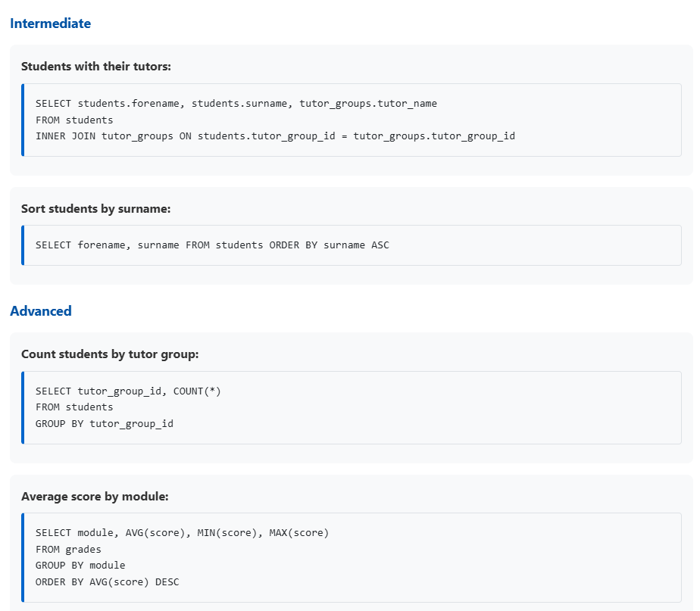Click the Intermediate section heading

pyautogui.click(x=50, y=23)
